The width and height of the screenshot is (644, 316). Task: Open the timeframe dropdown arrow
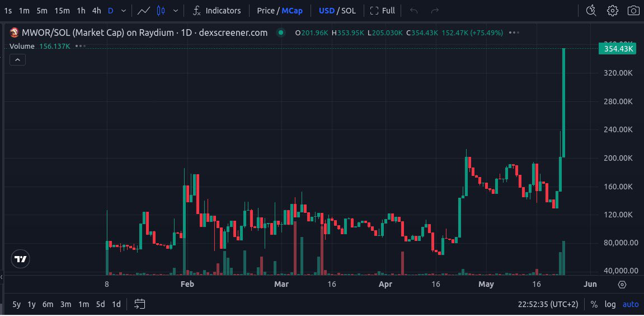[124, 11]
